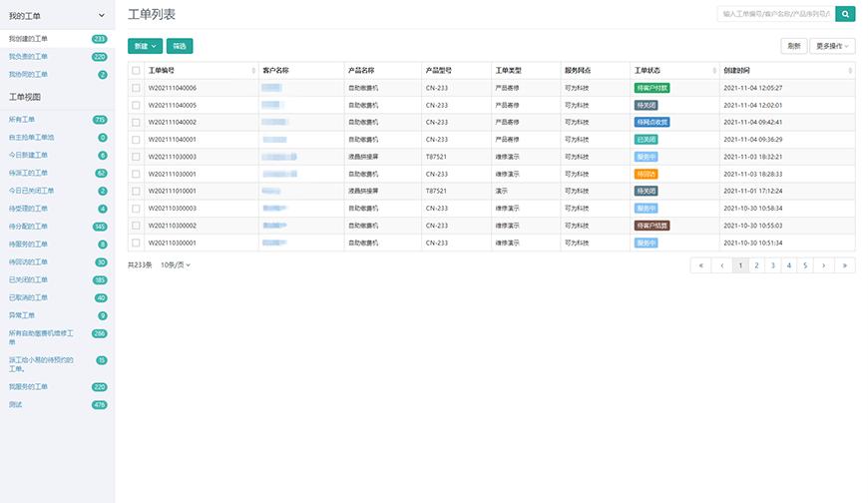Focus the work order search input

776,14
